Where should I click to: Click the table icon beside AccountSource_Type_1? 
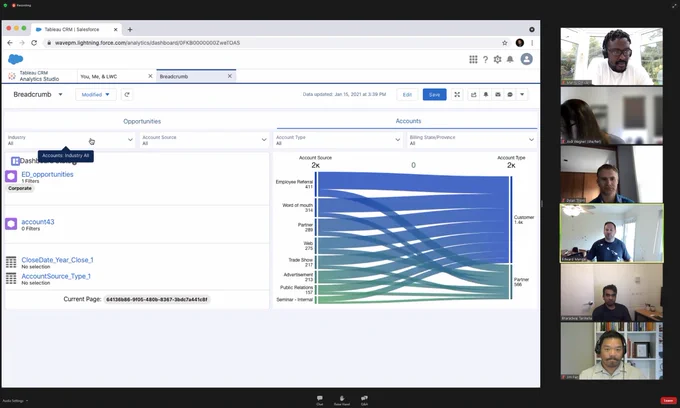tap(11, 278)
